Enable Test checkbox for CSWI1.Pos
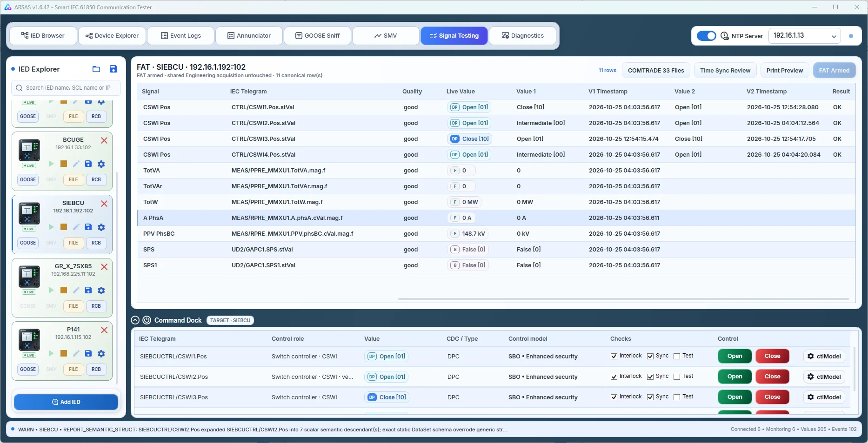The image size is (868, 443). [x=677, y=356]
